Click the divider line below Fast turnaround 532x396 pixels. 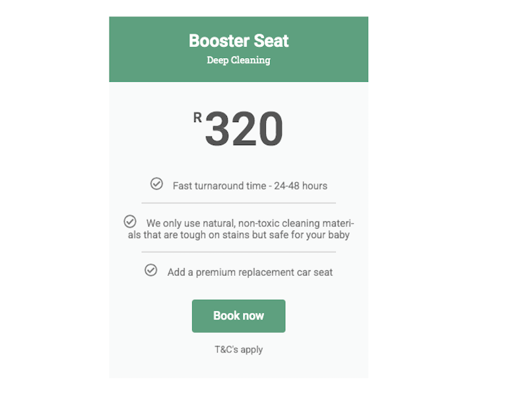238,203
